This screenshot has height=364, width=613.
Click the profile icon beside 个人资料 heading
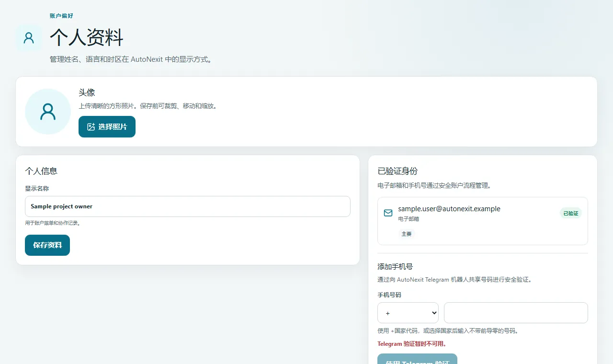coord(29,38)
